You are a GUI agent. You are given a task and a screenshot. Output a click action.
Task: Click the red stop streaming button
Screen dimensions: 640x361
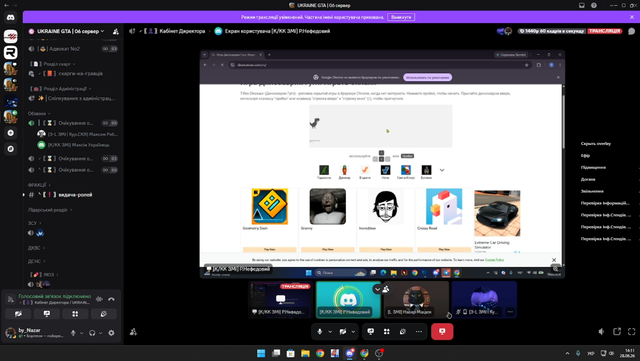tap(442, 332)
